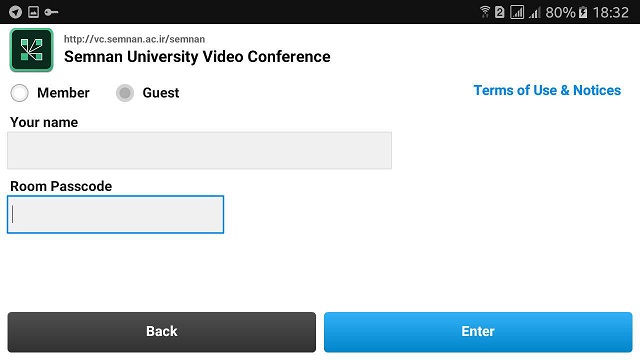Viewport: 640px width, 360px height.
Task: Tap the SIM 2 indicator icon
Action: [x=500, y=12]
